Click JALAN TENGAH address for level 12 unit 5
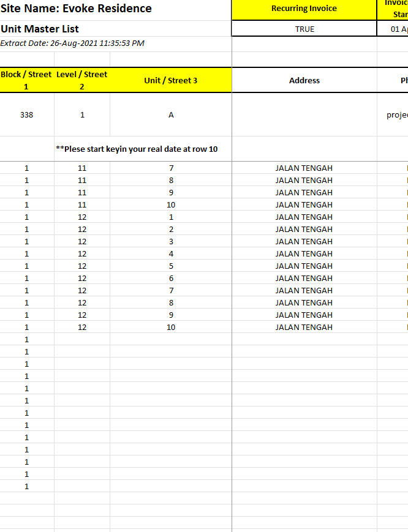The image size is (408, 532). 304,266
